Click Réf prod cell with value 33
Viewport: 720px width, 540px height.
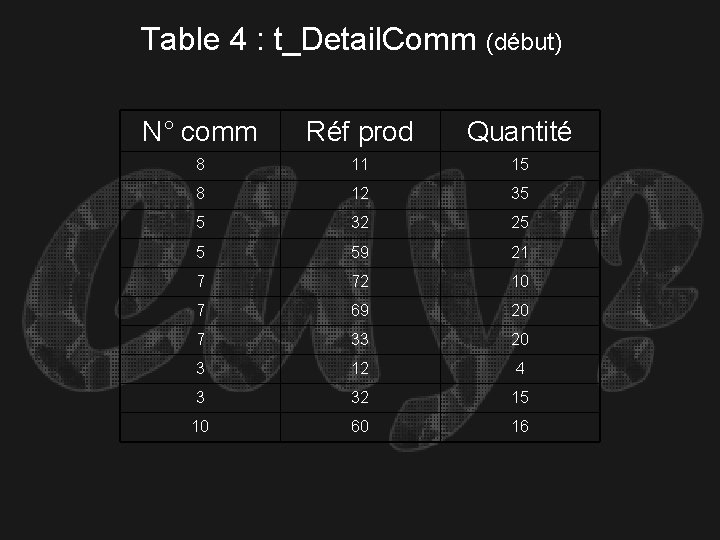coord(360,339)
